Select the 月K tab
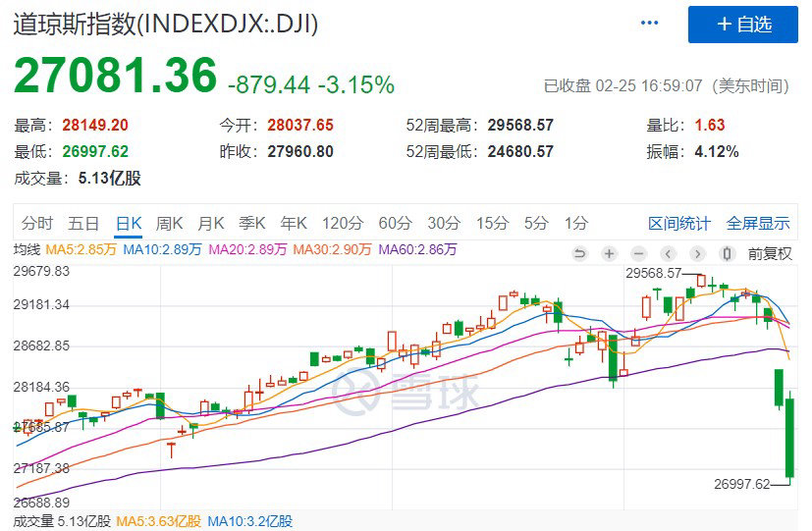Image resolution: width=812 pixels, height=531 pixels. tap(211, 224)
